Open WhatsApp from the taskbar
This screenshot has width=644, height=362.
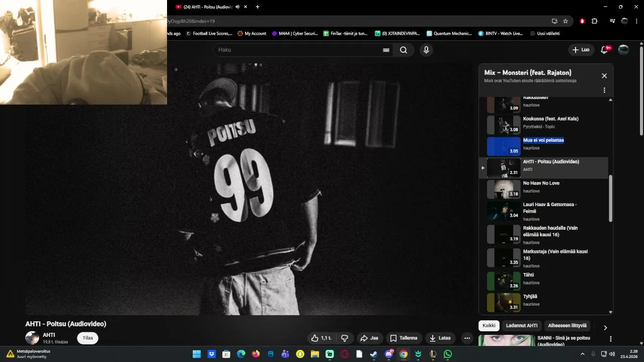448,354
